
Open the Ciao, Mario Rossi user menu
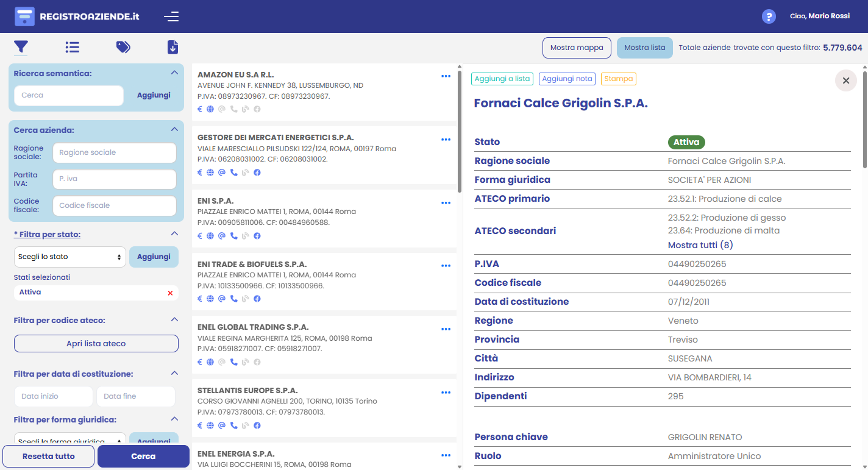point(819,16)
